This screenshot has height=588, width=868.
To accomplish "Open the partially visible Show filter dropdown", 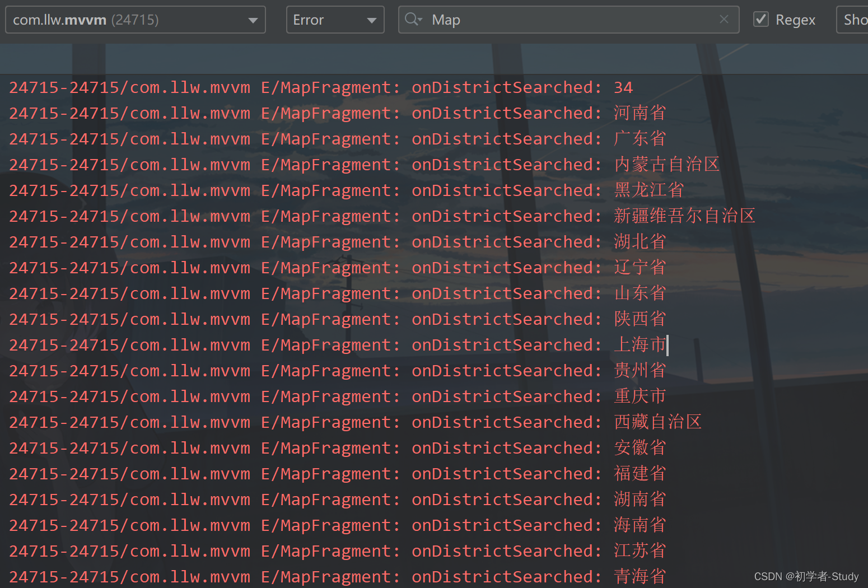I will (852, 20).
